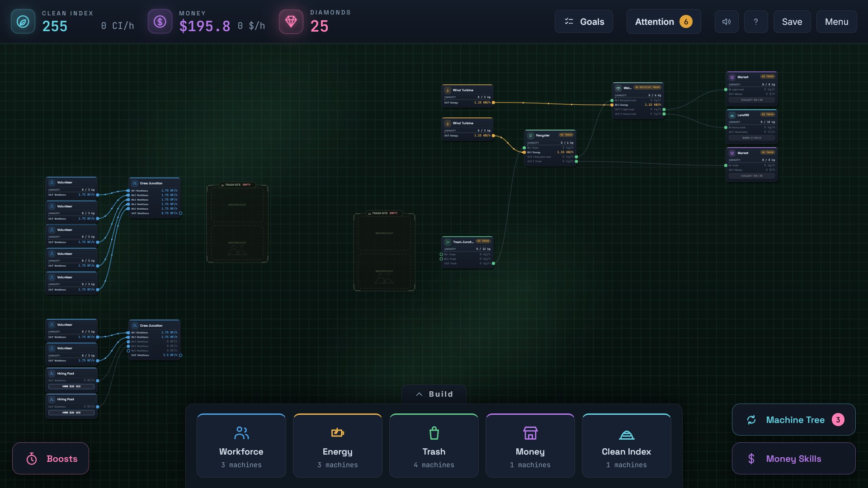Click Trash Junction IN 1 Trash port
868x488 pixels.
tap(441, 254)
